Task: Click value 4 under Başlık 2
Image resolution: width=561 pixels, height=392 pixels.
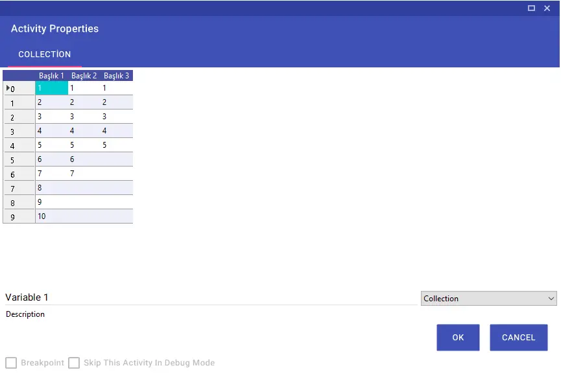Action: pyautogui.click(x=84, y=131)
